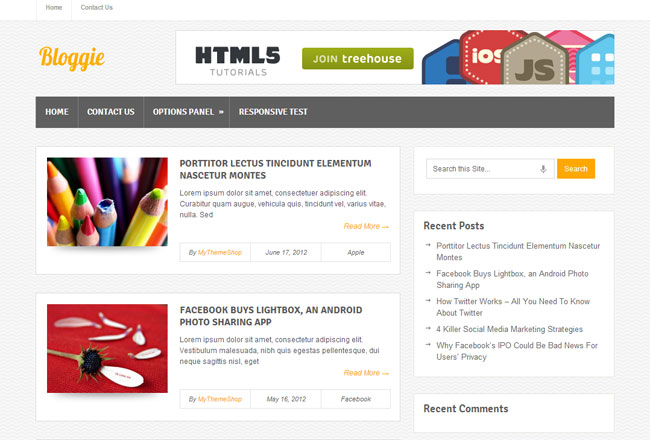Click the colored pencils thumbnail

(107, 202)
